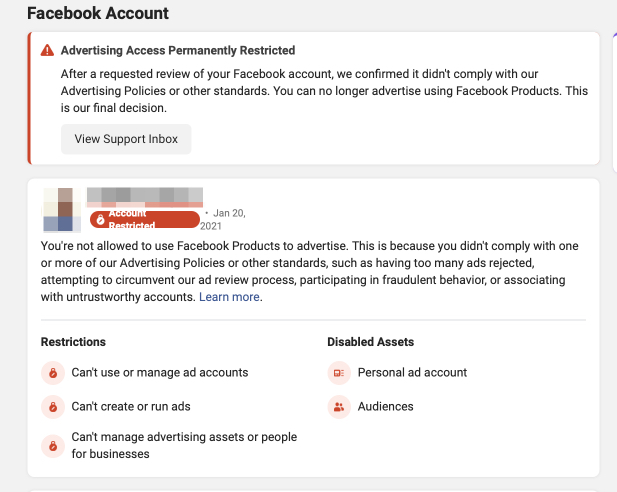
Task: Select the Can't use or manage ad accounts text
Action: [160, 372]
